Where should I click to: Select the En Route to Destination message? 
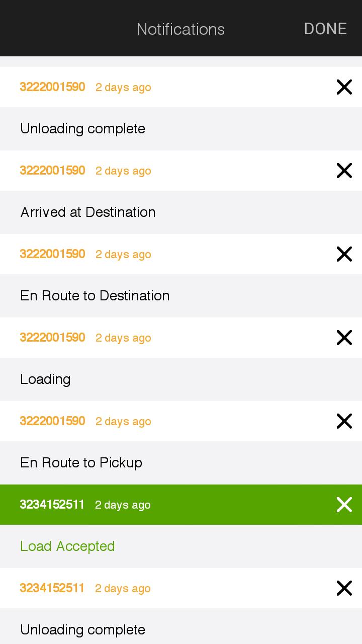95,296
